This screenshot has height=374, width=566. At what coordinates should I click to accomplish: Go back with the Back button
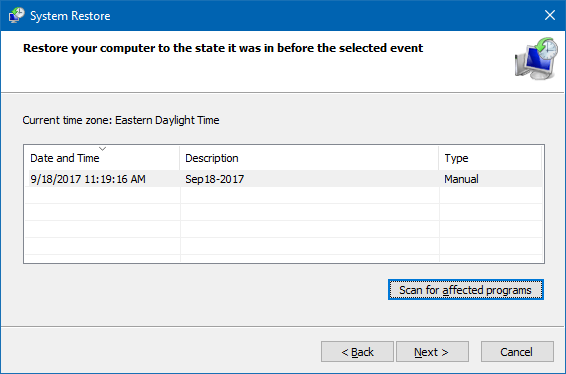point(357,352)
